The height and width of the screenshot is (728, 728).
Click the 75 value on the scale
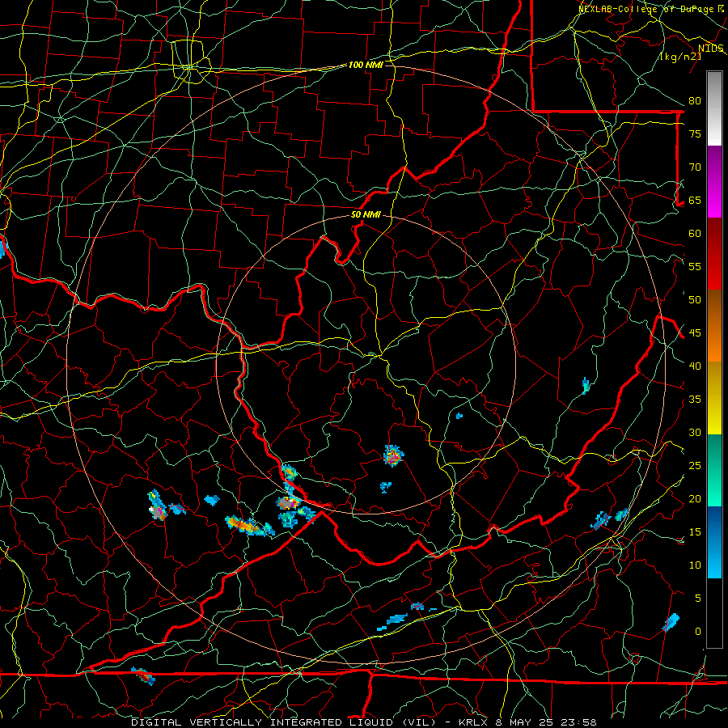[x=695, y=133]
